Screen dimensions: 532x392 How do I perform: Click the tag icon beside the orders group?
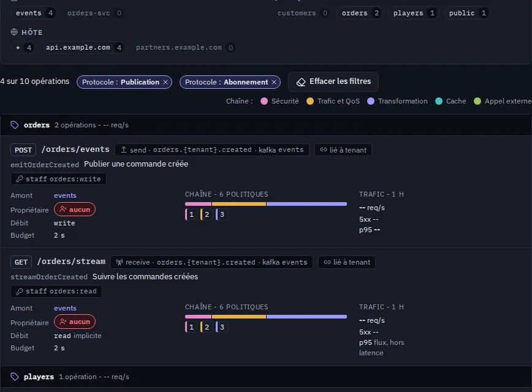15,125
